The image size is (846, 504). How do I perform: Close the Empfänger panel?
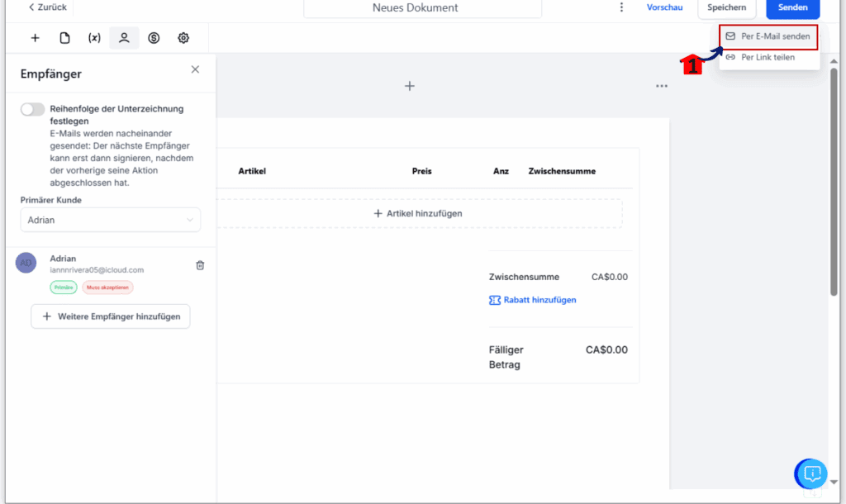coord(195,69)
